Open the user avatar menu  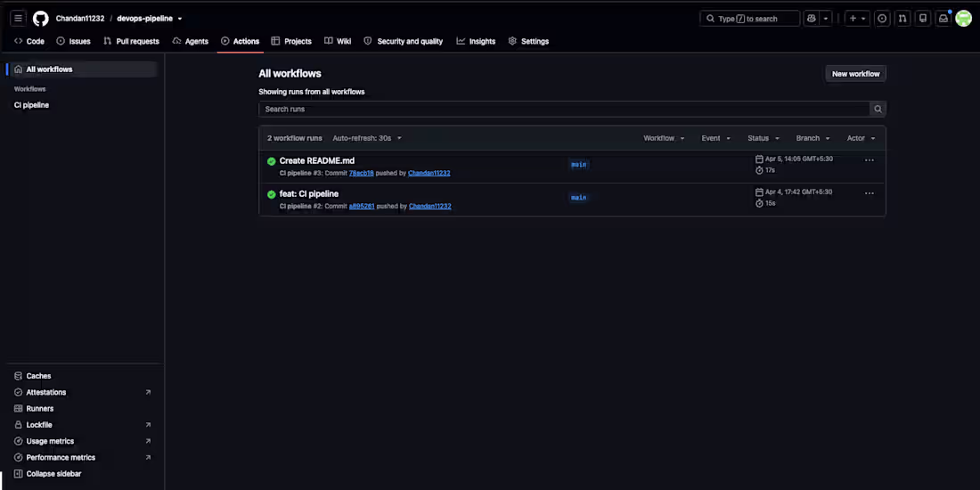click(x=963, y=19)
